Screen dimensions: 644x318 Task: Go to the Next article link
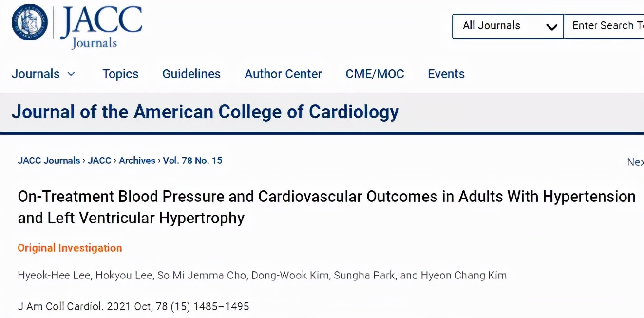click(x=635, y=162)
